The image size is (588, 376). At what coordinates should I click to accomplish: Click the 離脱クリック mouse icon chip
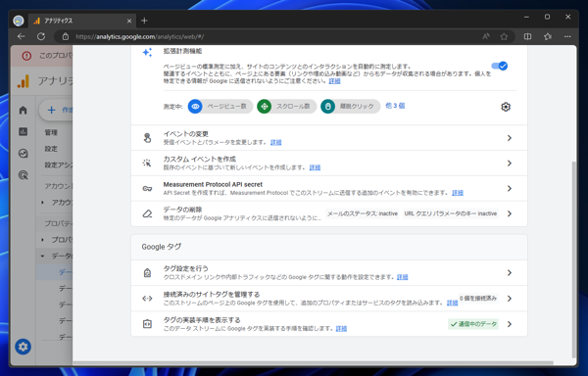pyautogui.click(x=350, y=107)
